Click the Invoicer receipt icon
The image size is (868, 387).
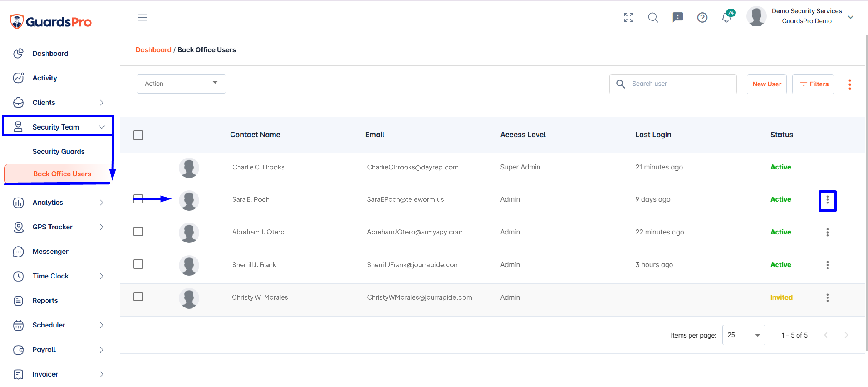pos(19,374)
